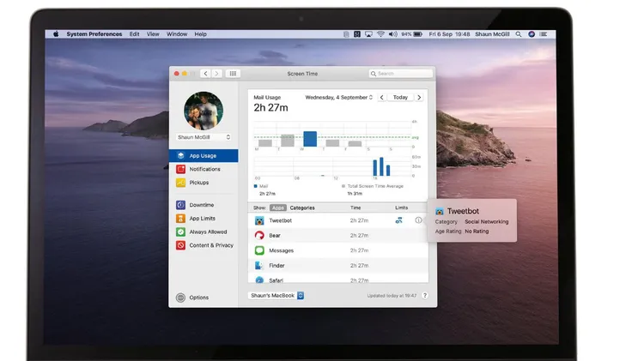Select Pickups in the Screen Time sidebar
This screenshot has width=644, height=361.
[x=198, y=183]
